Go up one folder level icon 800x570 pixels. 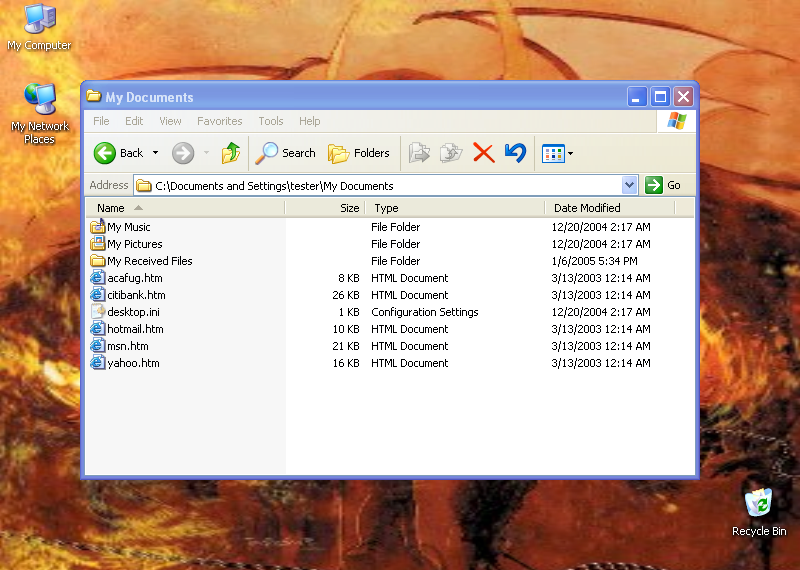point(231,153)
